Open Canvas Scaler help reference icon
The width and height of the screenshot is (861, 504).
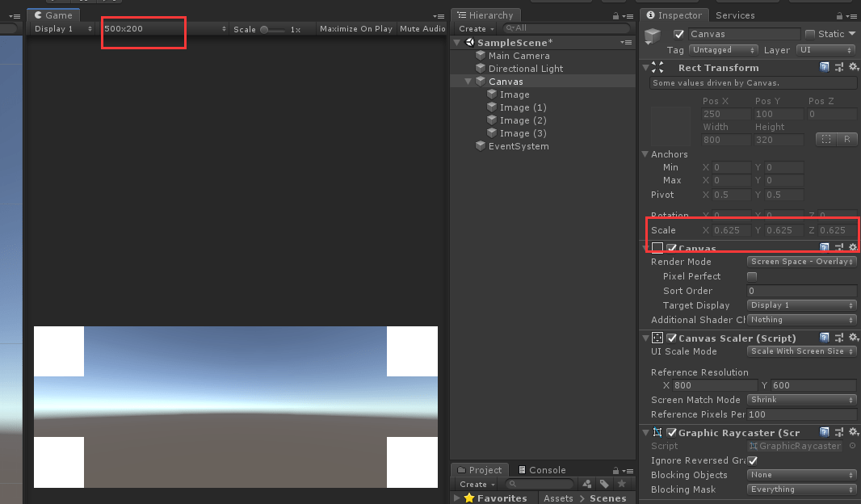click(824, 338)
